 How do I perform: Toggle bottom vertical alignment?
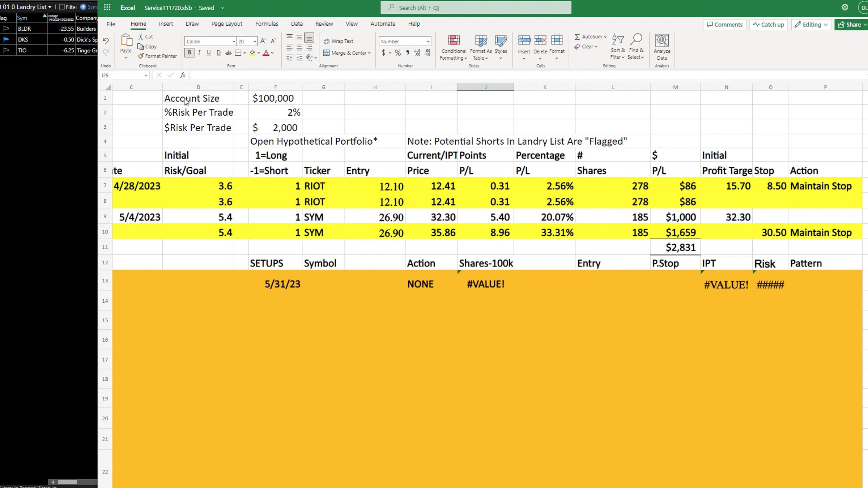click(x=309, y=37)
